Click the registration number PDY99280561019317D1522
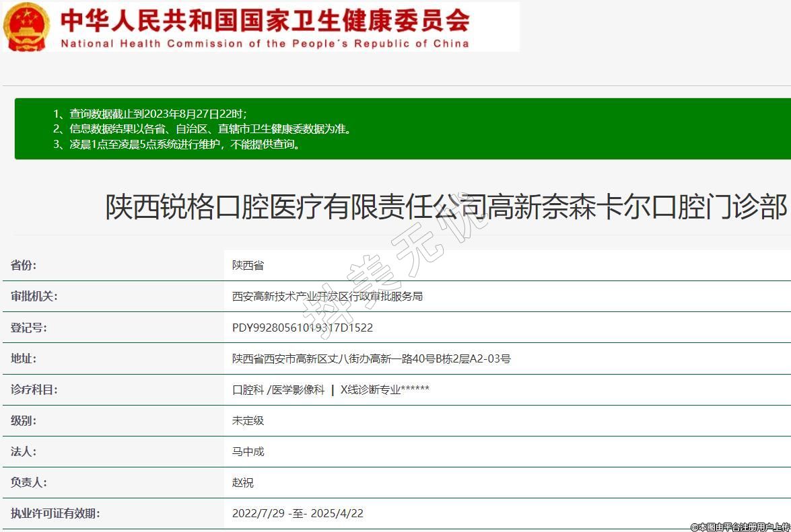 302,328
